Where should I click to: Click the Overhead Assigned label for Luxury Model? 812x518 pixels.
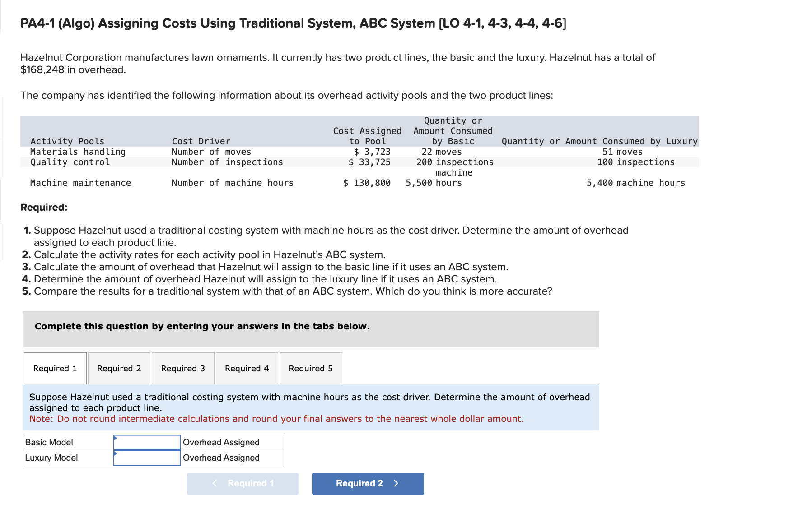pyautogui.click(x=221, y=458)
